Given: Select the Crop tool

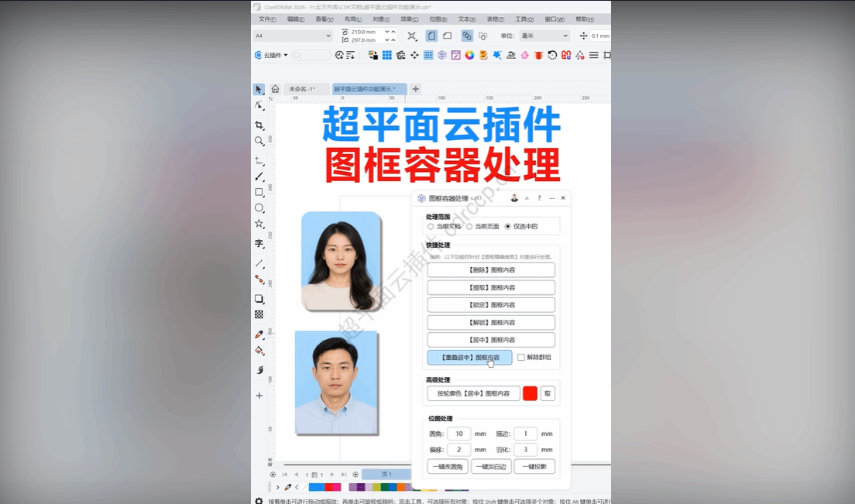Looking at the screenshot, I should click(259, 125).
